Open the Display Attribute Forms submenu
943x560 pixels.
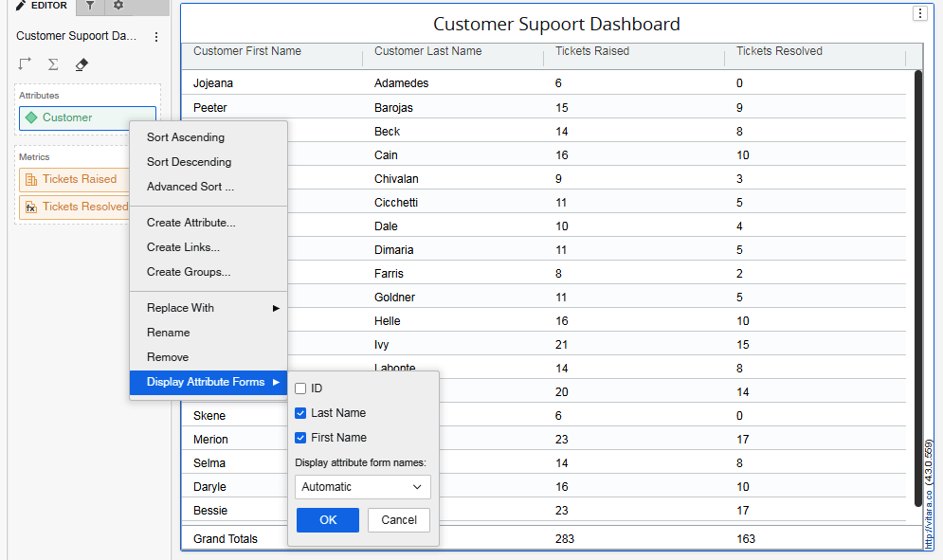point(209,382)
